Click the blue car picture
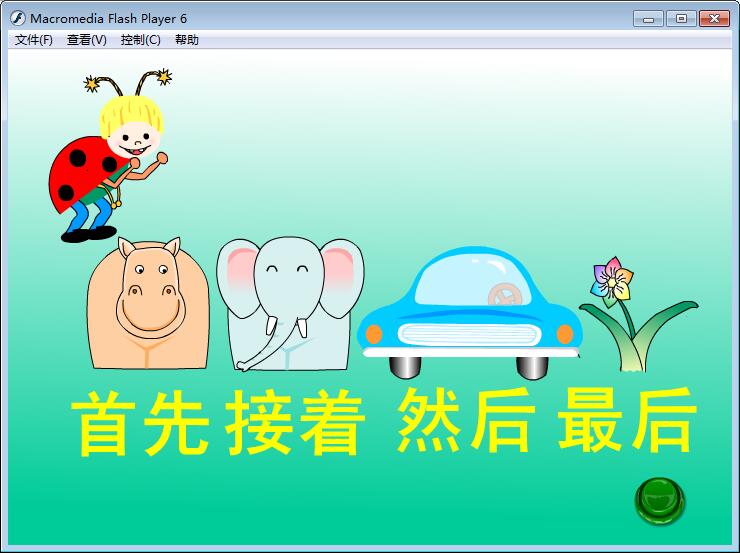The width and height of the screenshot is (740, 553). point(470,312)
